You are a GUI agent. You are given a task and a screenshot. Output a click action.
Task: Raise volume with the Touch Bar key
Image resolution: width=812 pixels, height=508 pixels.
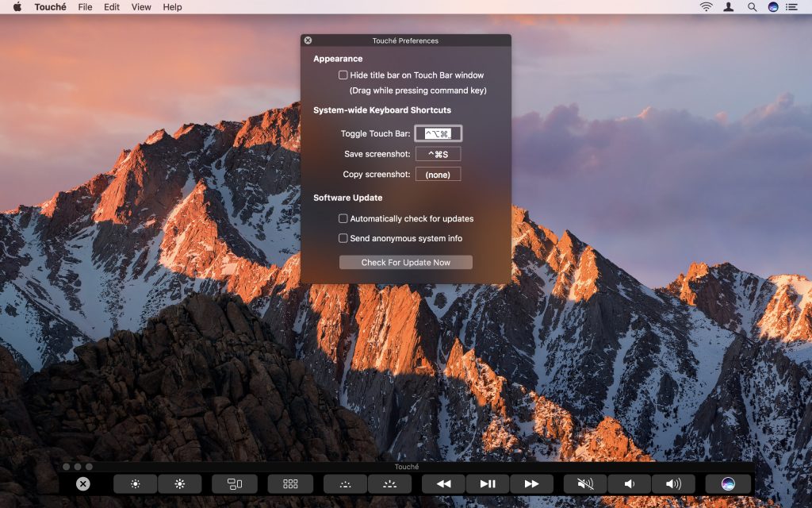[673, 483]
